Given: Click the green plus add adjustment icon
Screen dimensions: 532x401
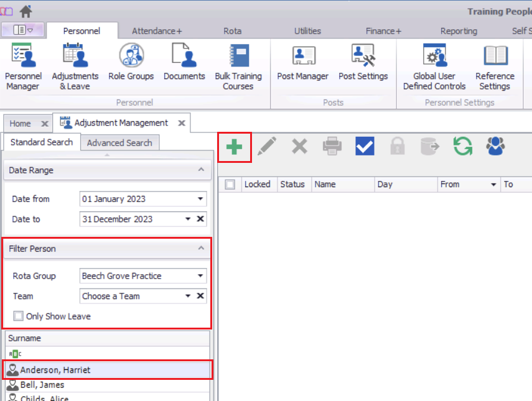Looking at the screenshot, I should pos(234,147).
